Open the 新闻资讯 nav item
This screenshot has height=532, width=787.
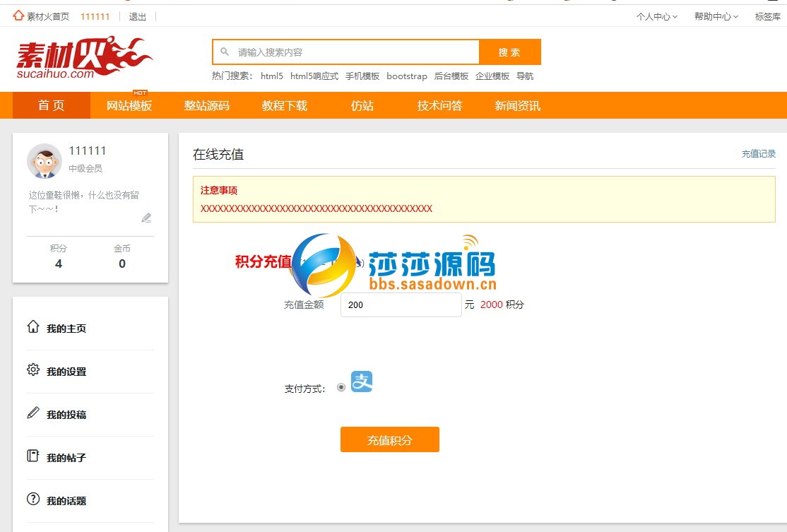(517, 105)
